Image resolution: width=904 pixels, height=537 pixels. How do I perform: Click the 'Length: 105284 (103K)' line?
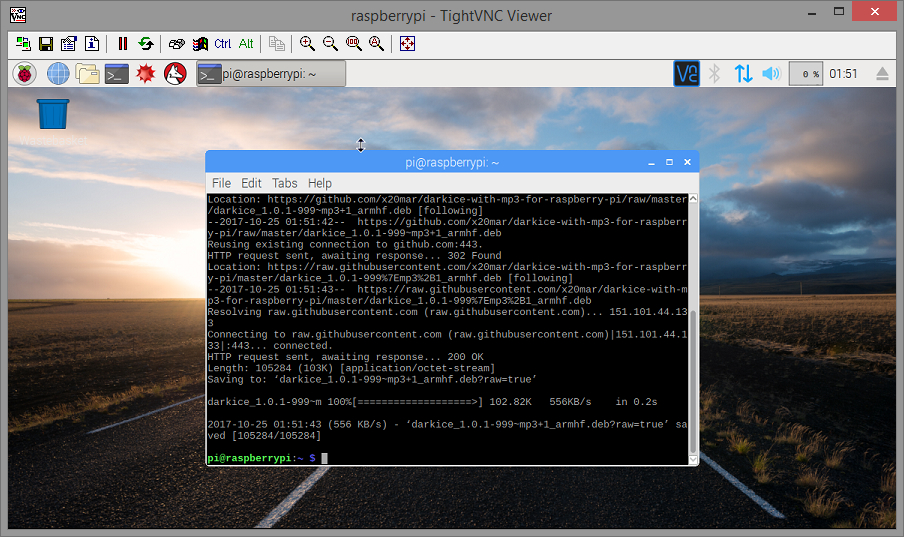click(351, 368)
